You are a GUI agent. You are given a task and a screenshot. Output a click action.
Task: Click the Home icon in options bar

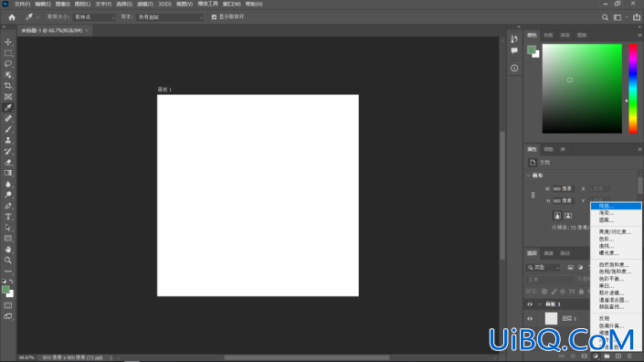click(12, 17)
